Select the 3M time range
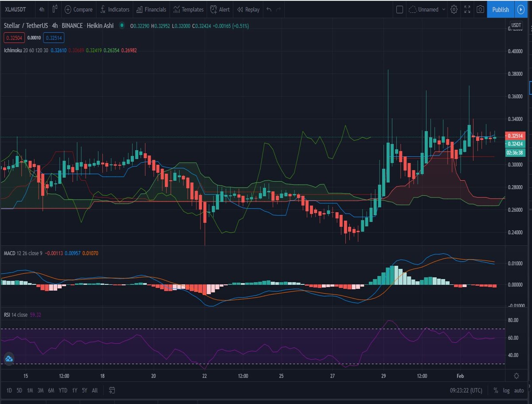Image resolution: width=532 pixels, height=404 pixels. pos(41,390)
